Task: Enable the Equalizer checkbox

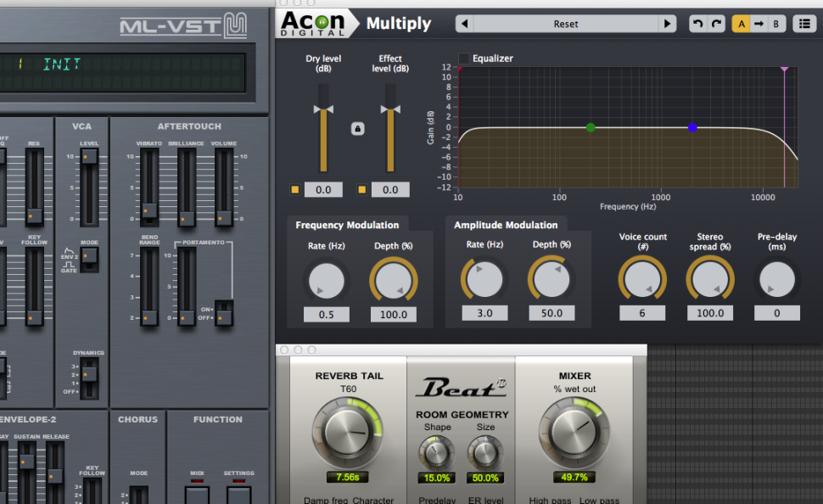Action: pos(463,59)
